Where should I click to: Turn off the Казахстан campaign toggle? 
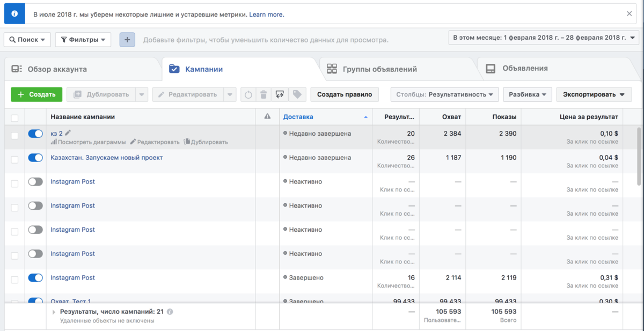(35, 158)
